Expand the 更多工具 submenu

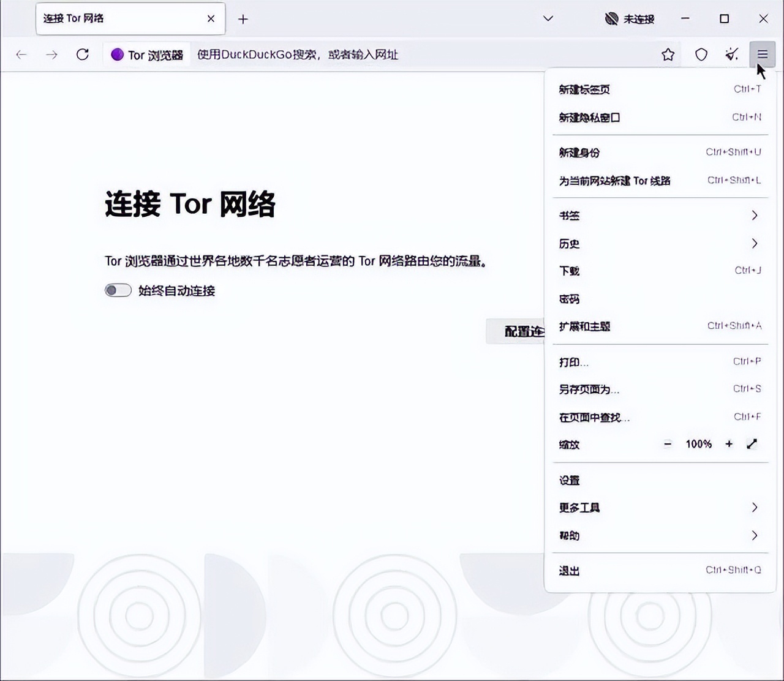pyautogui.click(x=660, y=508)
